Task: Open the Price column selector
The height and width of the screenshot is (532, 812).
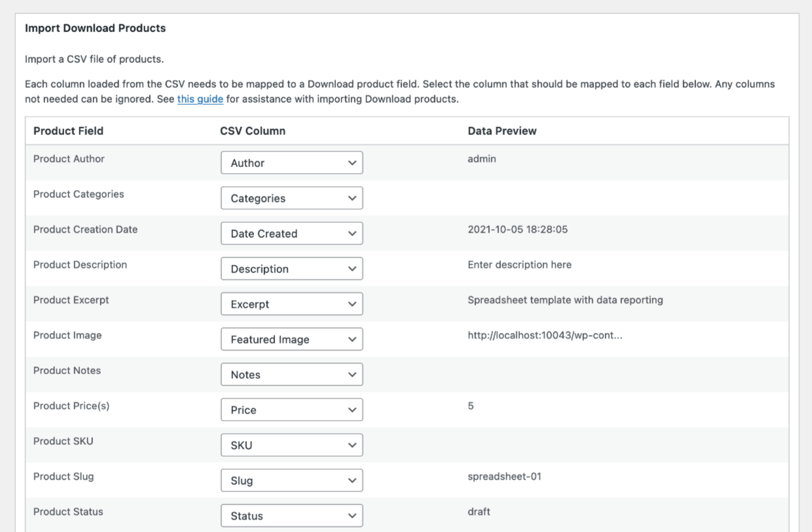Action: (x=291, y=409)
